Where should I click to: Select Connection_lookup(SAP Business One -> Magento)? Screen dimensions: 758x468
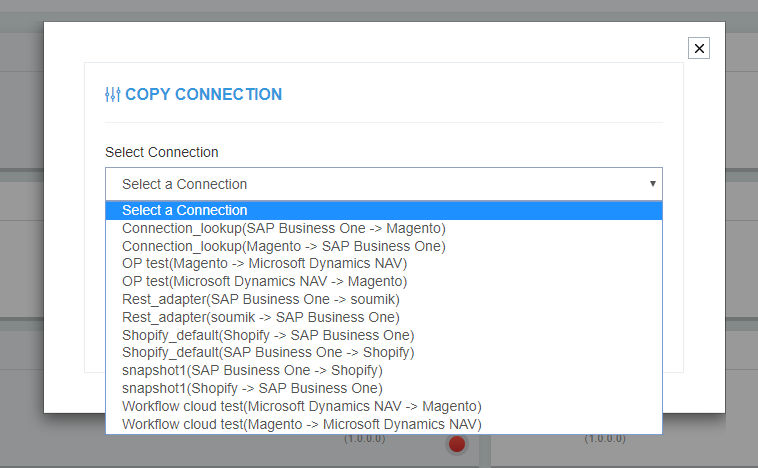pos(384,228)
